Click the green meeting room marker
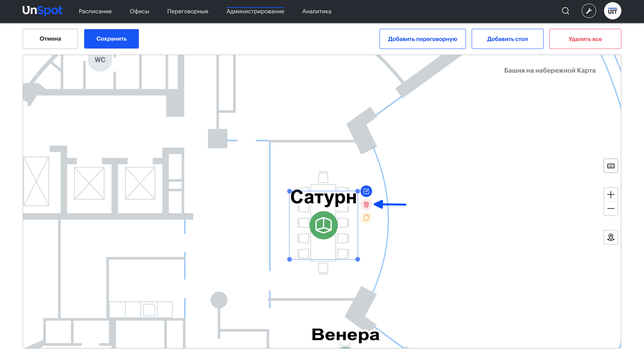644x361 pixels. pyautogui.click(x=323, y=225)
